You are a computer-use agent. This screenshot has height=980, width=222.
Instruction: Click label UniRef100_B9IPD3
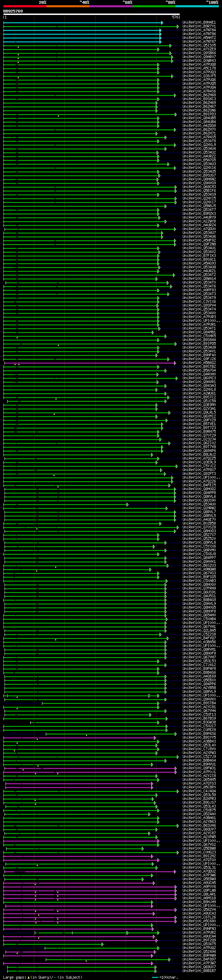pos(199,114)
